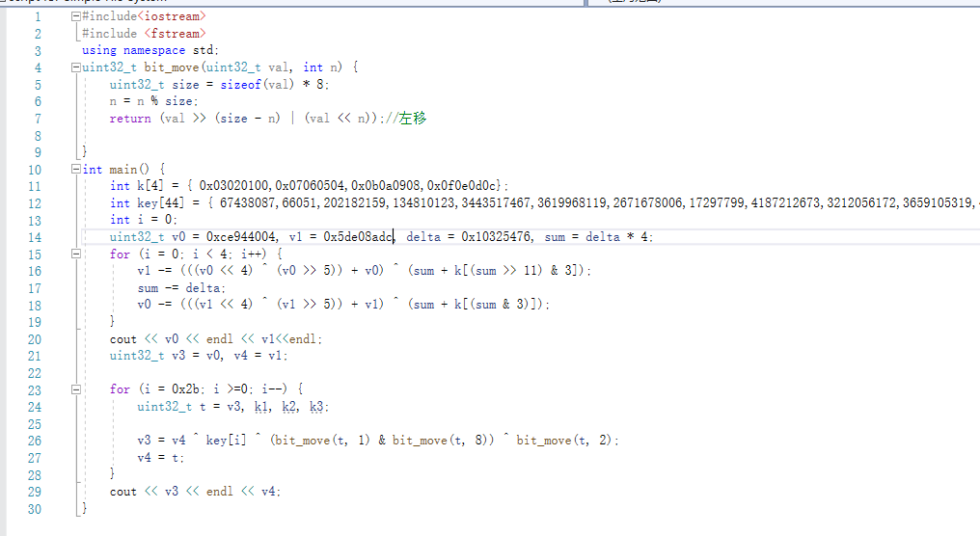The image size is (980, 536).
Task: Click the 'return' keyword on line 7
Action: [130, 118]
